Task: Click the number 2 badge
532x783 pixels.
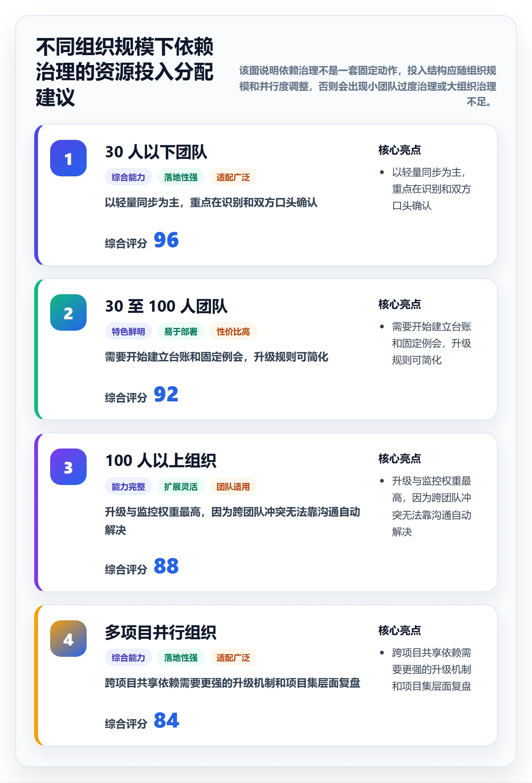Action: [68, 312]
